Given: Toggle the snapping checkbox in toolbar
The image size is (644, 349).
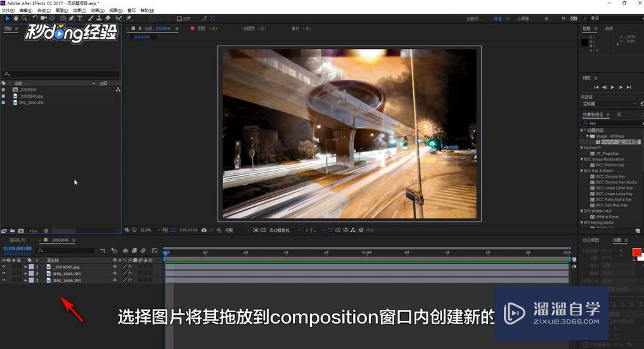Looking at the screenshot, I should click(179, 19).
